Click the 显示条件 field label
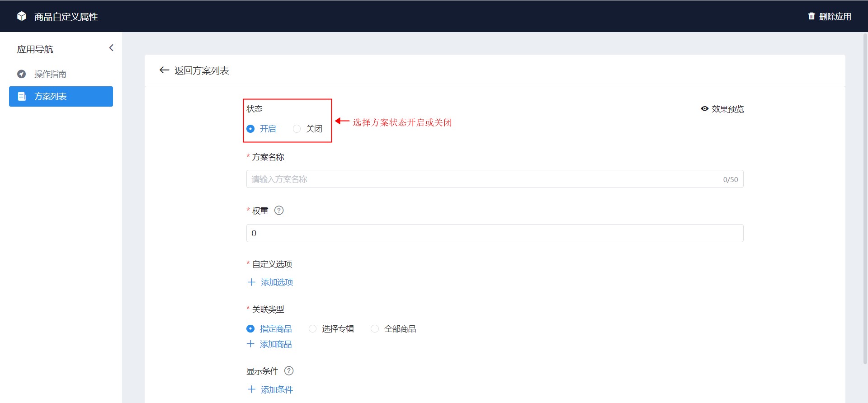This screenshot has width=868, height=403. coord(262,371)
